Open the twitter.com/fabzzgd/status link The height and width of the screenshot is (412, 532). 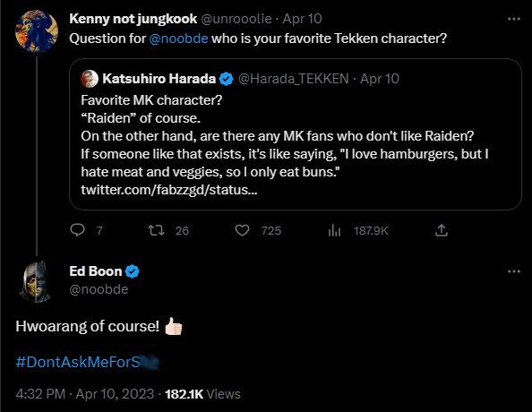point(169,190)
